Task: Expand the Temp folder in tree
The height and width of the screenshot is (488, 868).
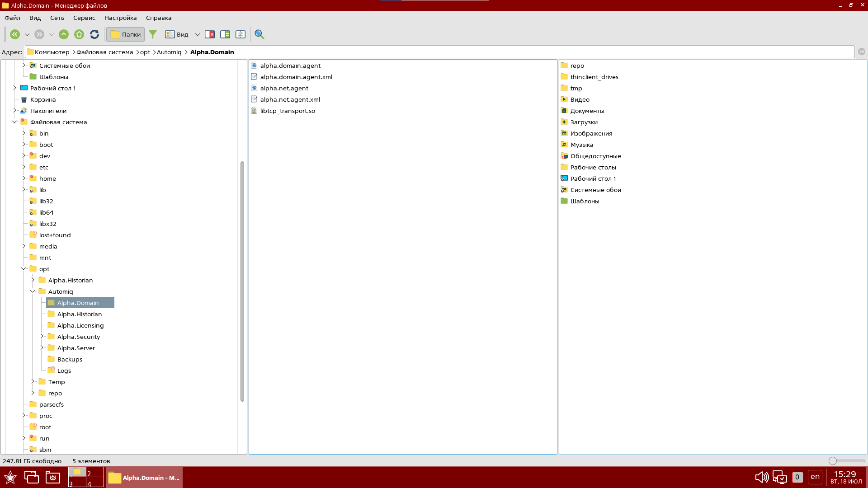Action: pos(33,382)
